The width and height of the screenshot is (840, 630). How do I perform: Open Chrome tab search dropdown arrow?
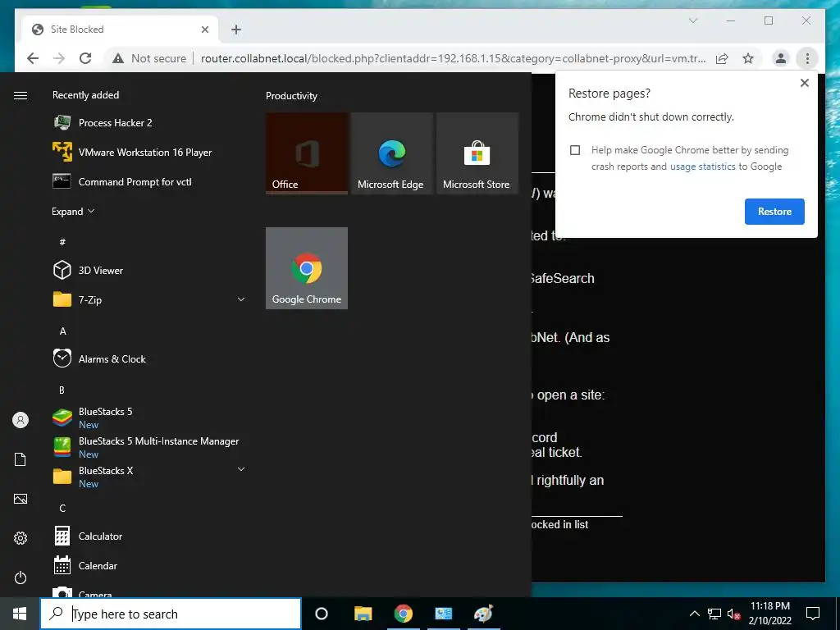[692, 21]
